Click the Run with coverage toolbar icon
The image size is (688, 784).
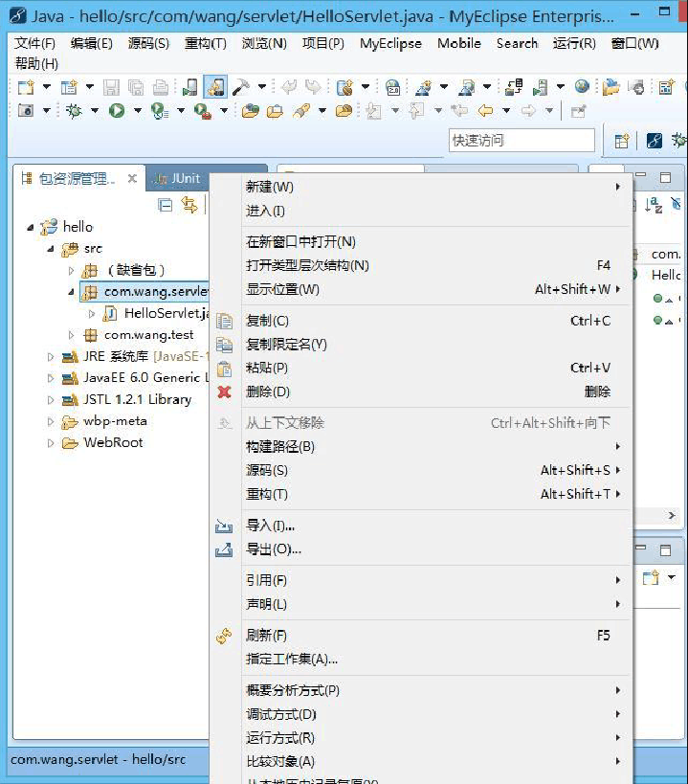coord(160,110)
